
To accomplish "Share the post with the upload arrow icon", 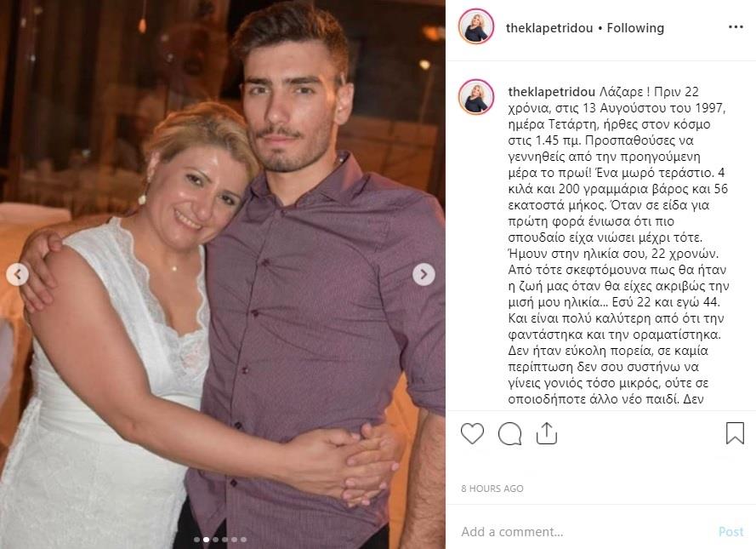I will 547,433.
